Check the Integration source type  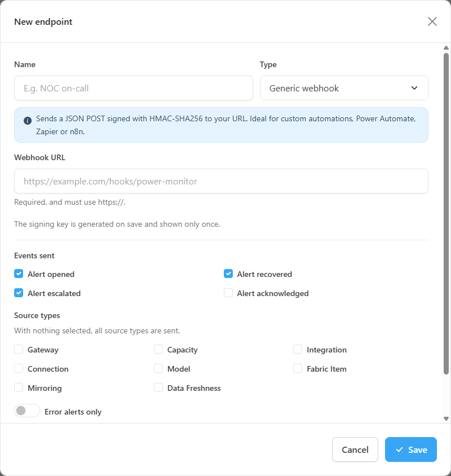tap(298, 350)
